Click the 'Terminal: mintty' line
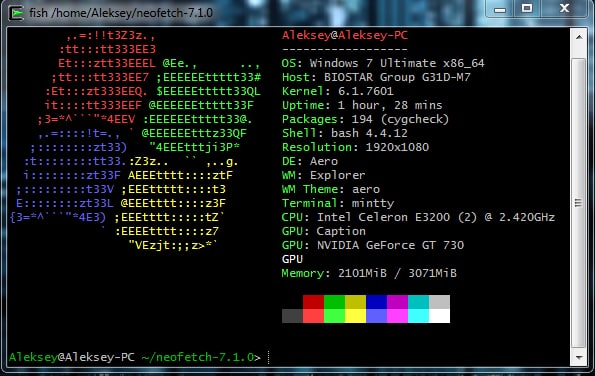This screenshot has width=595, height=376. click(x=338, y=204)
